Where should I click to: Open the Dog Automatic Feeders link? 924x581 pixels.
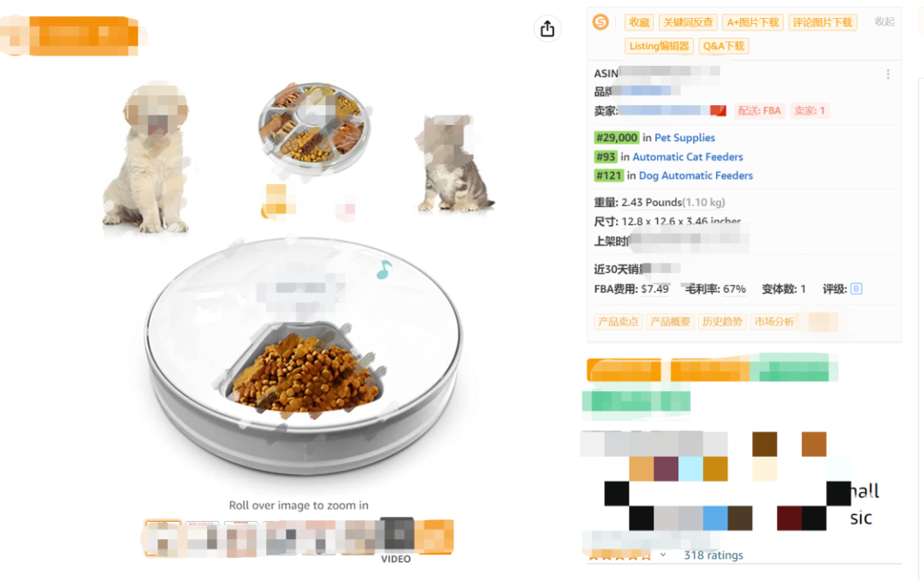click(x=696, y=175)
